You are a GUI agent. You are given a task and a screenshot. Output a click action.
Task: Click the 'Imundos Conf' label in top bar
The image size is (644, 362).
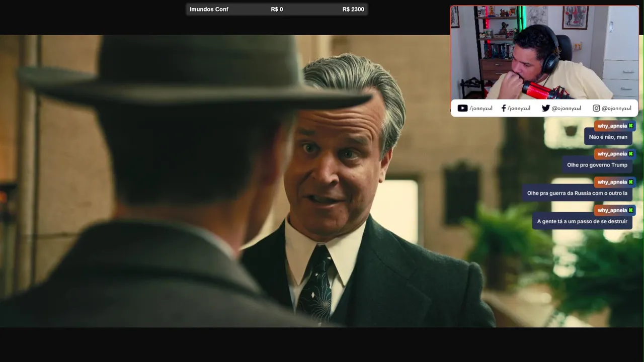click(209, 9)
